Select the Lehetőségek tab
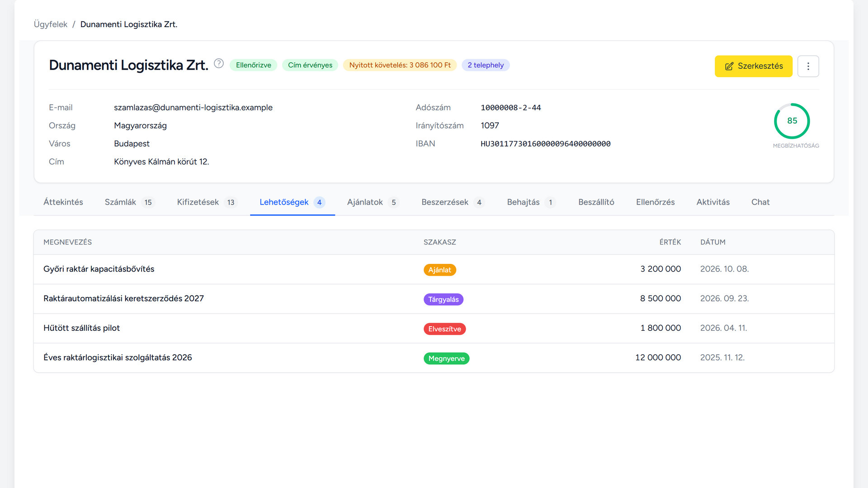Screen dimensions: 868x488 click(x=292, y=202)
